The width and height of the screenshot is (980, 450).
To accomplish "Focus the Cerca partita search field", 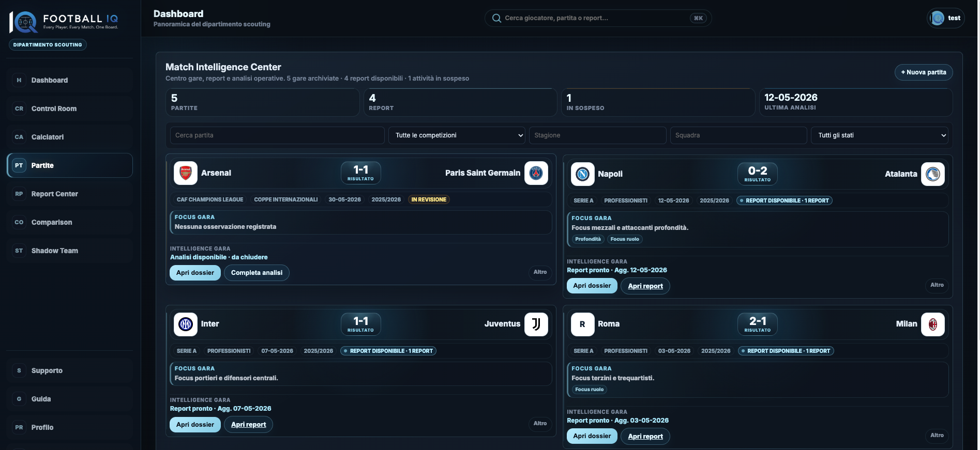I will pos(277,135).
